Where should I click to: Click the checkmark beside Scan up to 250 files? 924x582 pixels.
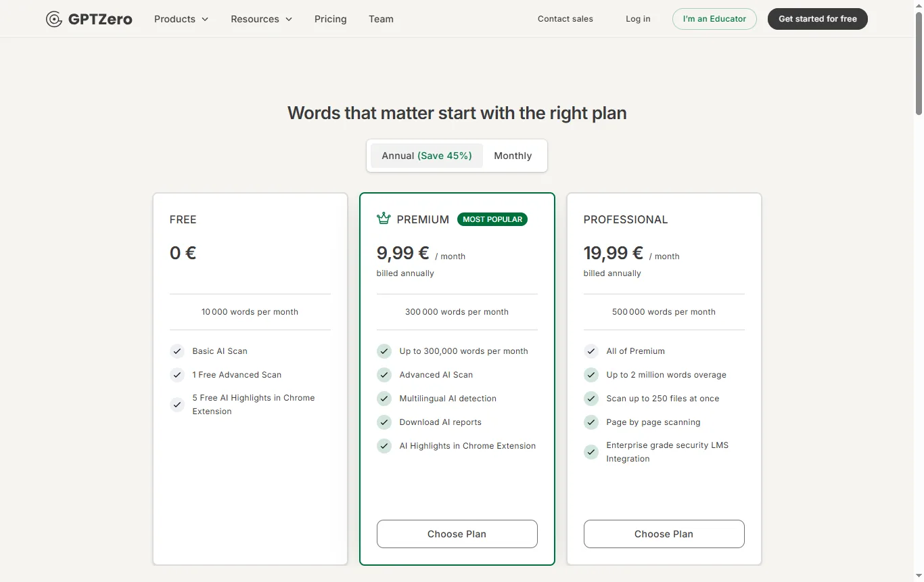[591, 399]
